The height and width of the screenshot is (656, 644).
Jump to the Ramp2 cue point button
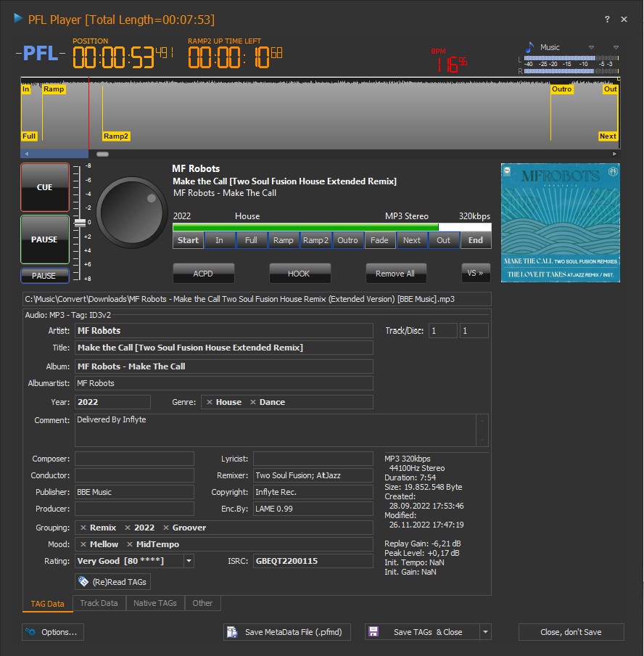coord(315,240)
